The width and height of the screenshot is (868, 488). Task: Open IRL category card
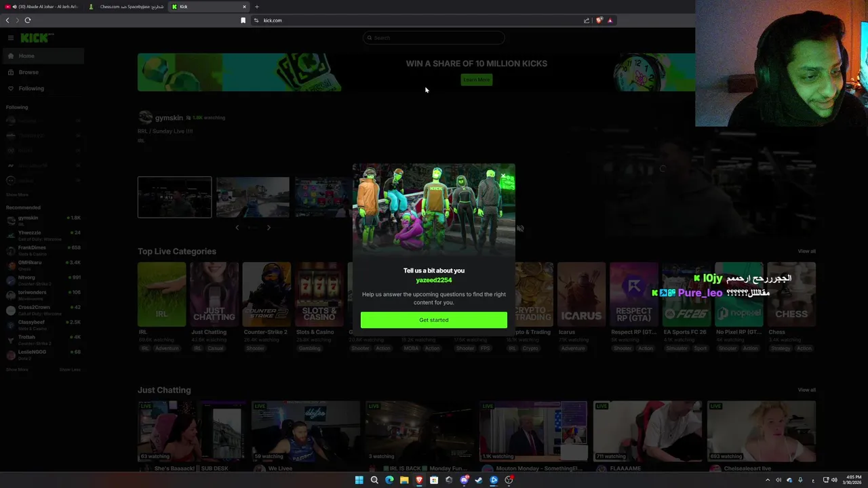point(161,294)
